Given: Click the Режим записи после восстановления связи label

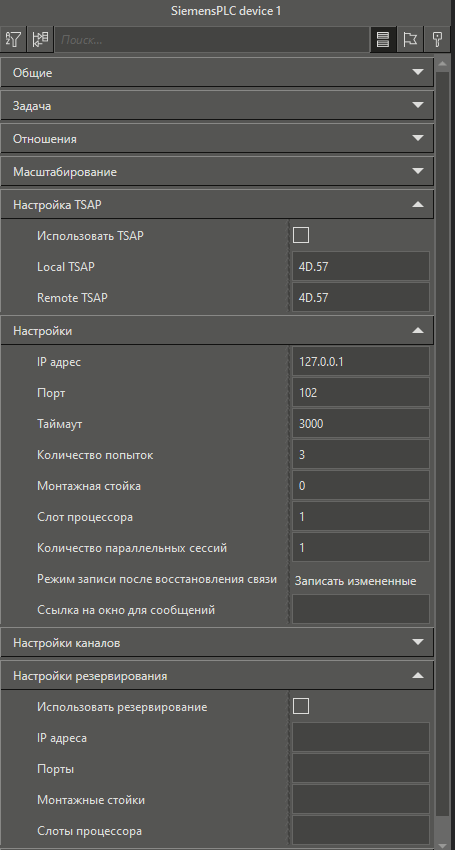Looking at the screenshot, I should click(x=157, y=579).
